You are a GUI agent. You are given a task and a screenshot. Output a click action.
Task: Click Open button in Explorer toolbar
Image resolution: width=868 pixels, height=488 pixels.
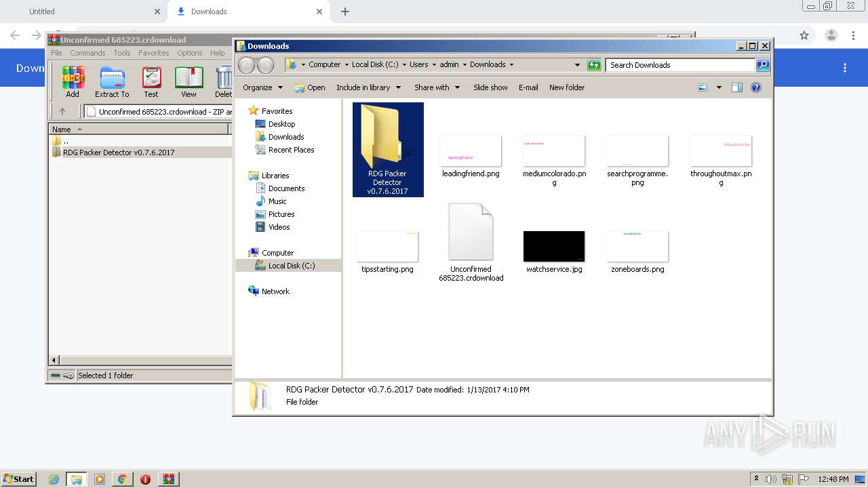[x=310, y=87]
